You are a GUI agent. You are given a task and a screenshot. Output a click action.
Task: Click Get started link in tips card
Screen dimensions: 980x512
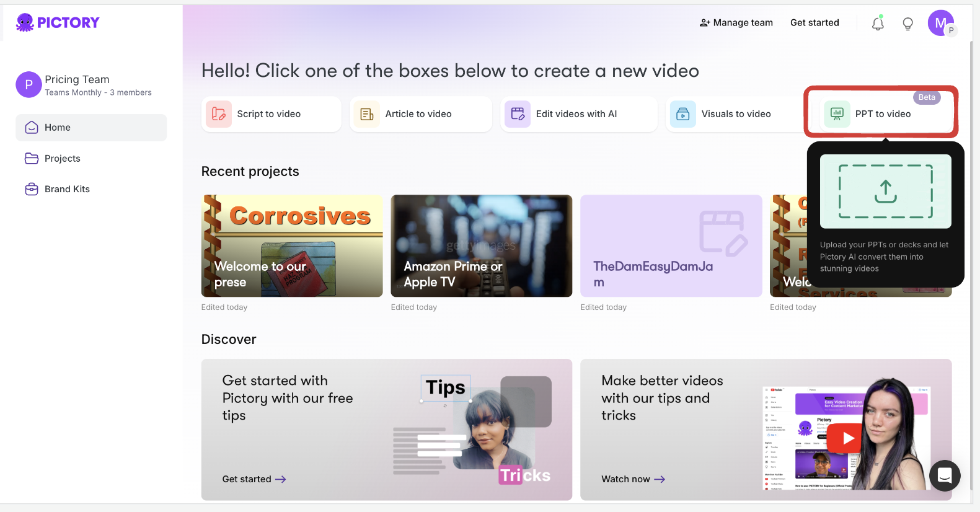coord(254,479)
